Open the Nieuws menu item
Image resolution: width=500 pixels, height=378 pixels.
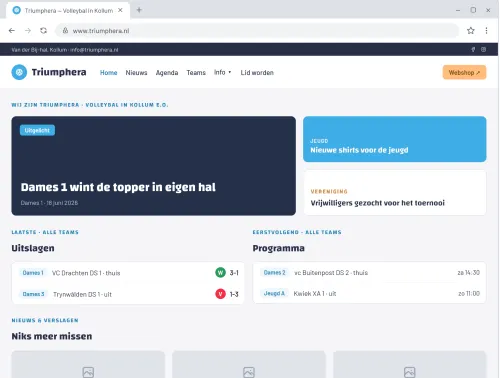pyautogui.click(x=136, y=72)
